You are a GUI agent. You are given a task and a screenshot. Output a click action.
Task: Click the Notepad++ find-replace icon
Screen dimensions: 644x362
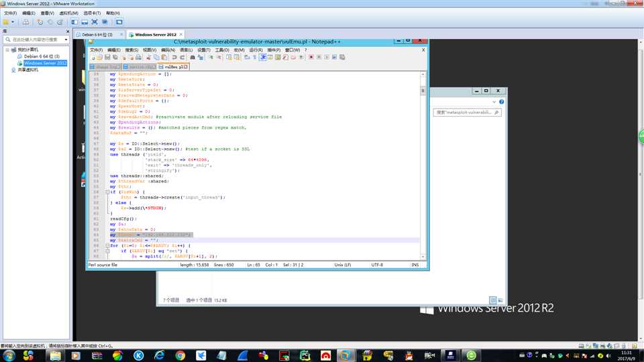coord(200,57)
